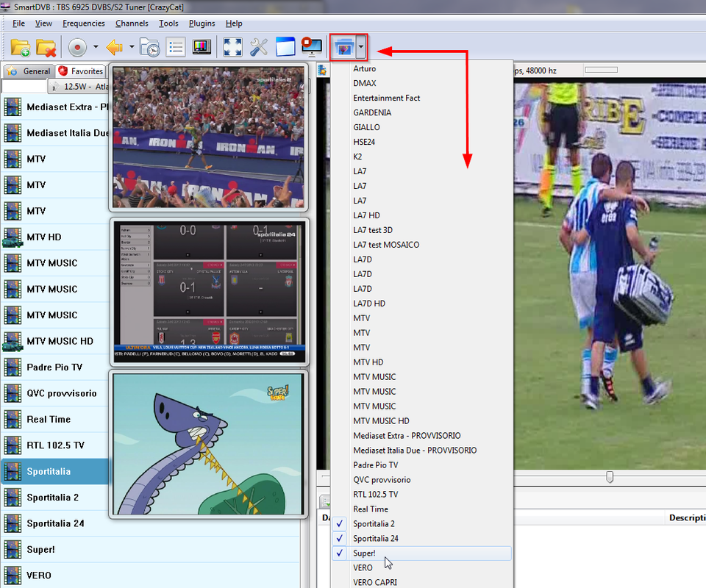Click Real Time channel film icon
This screenshot has width=706, height=588.
click(x=13, y=419)
